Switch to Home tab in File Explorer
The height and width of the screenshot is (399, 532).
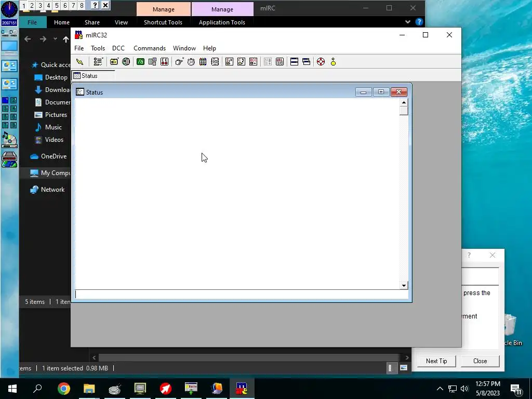62,22
